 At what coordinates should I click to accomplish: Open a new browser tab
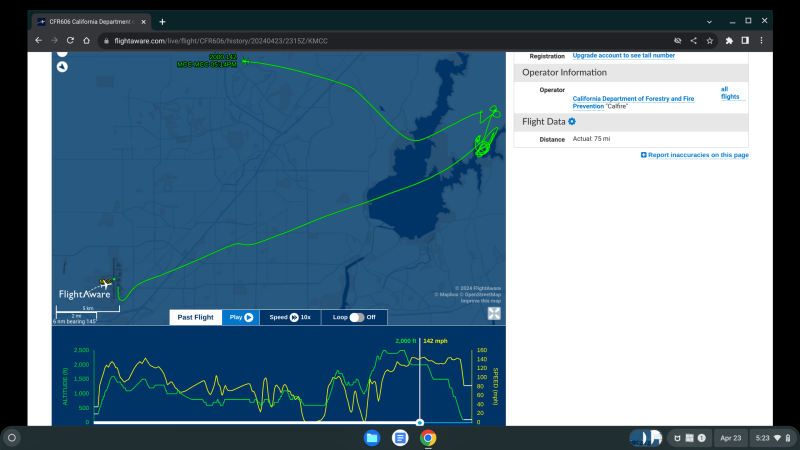pyautogui.click(x=162, y=22)
